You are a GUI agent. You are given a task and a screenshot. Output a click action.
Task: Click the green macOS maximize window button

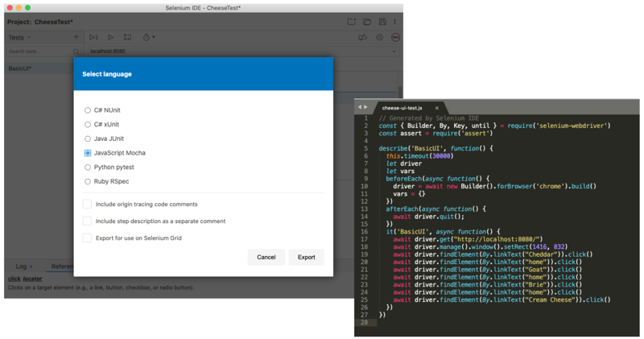point(27,7)
